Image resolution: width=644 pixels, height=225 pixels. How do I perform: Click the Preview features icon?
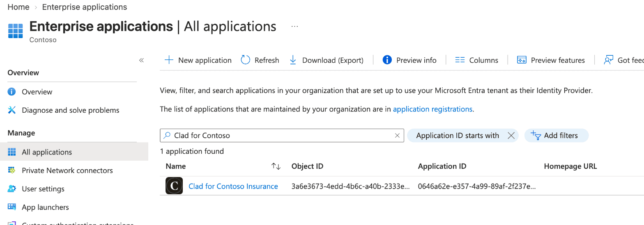[522, 60]
